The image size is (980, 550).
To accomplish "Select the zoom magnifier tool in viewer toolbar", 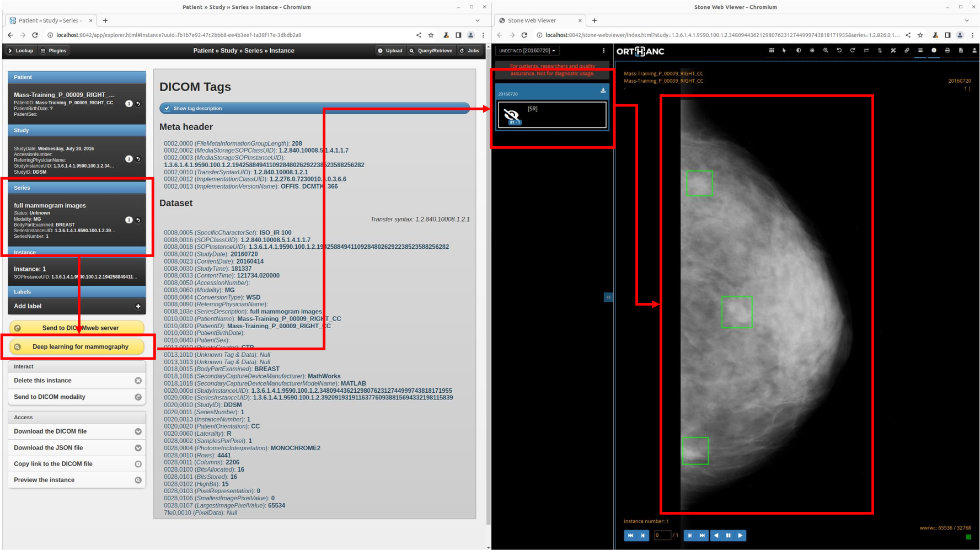I will click(x=826, y=51).
